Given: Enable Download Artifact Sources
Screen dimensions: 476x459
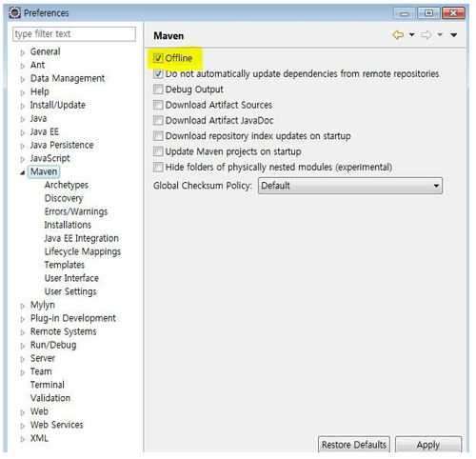Looking at the screenshot, I should click(x=158, y=105).
